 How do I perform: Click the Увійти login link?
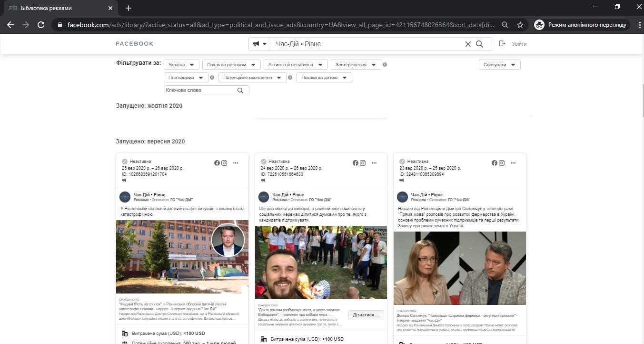click(x=519, y=44)
